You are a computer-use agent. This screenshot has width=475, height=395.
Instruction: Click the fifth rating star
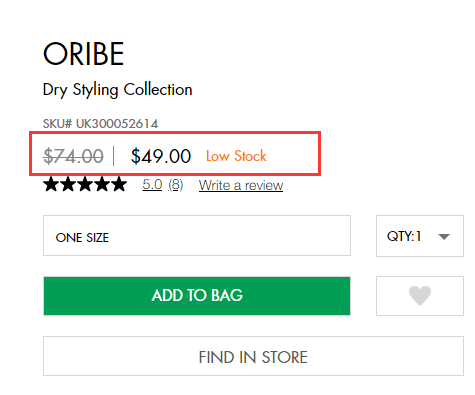(119, 184)
